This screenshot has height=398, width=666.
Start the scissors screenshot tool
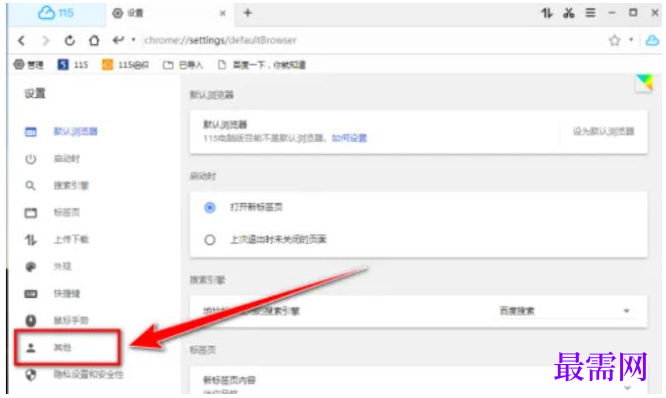[568, 13]
